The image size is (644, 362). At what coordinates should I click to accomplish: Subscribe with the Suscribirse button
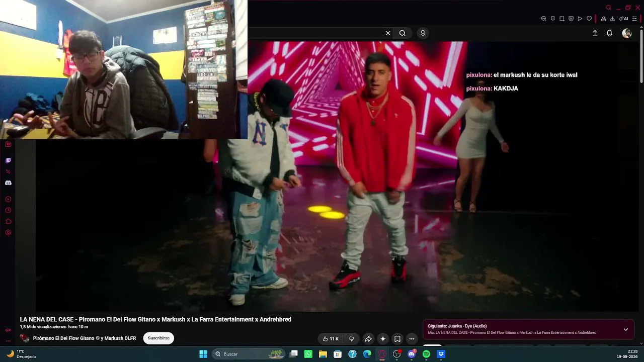coord(158,338)
